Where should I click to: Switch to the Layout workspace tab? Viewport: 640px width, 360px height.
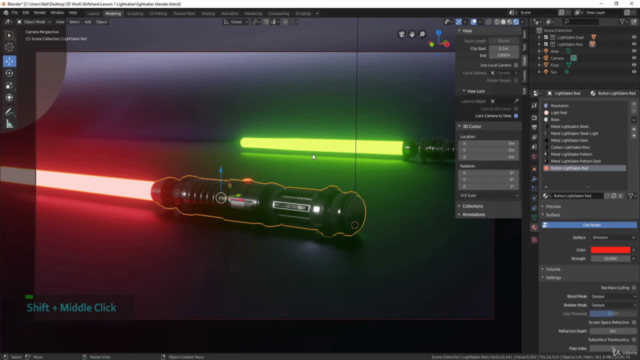tap(93, 13)
